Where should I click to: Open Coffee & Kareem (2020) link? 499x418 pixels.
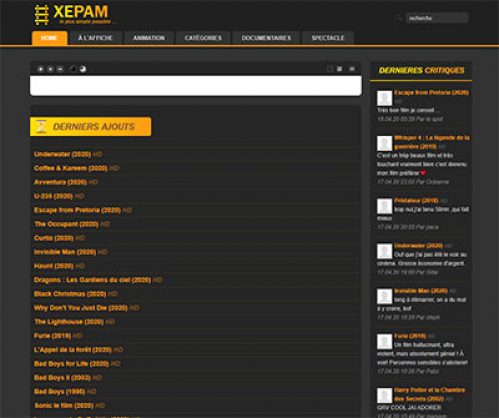tap(71, 168)
